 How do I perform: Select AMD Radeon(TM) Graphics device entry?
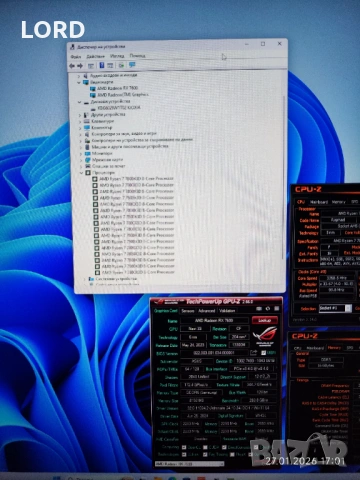(119, 95)
